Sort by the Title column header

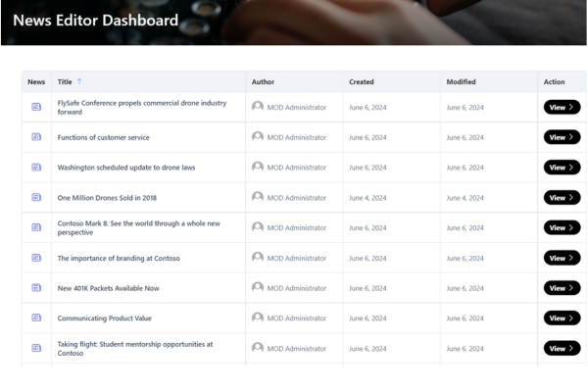[65, 81]
